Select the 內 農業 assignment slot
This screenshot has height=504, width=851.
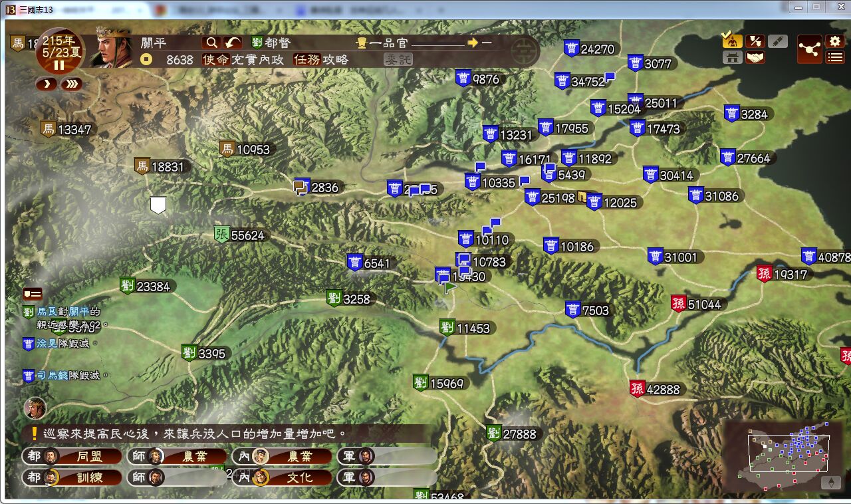point(283,456)
